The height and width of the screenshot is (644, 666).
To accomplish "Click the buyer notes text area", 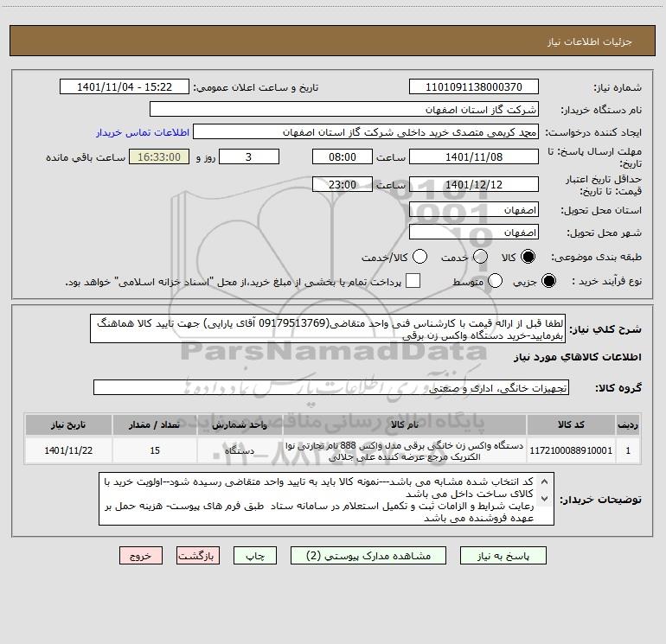I will click(326, 499).
